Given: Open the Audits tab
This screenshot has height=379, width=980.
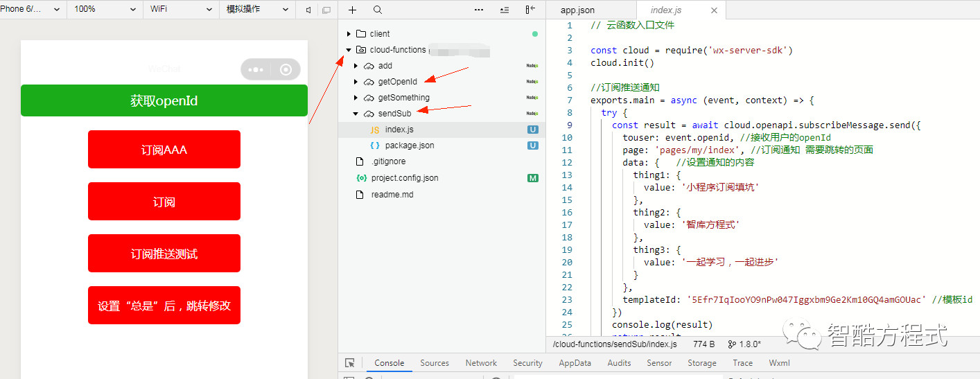Looking at the screenshot, I should point(619,363).
